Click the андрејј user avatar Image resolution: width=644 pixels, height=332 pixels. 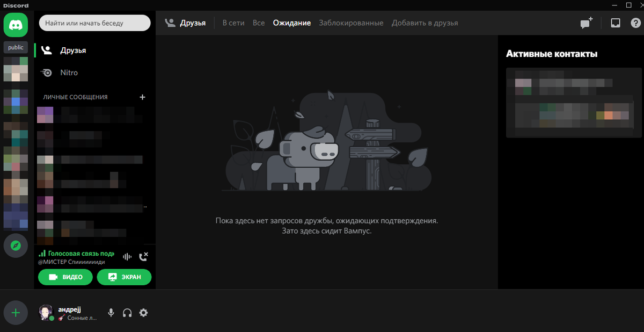tap(46, 313)
